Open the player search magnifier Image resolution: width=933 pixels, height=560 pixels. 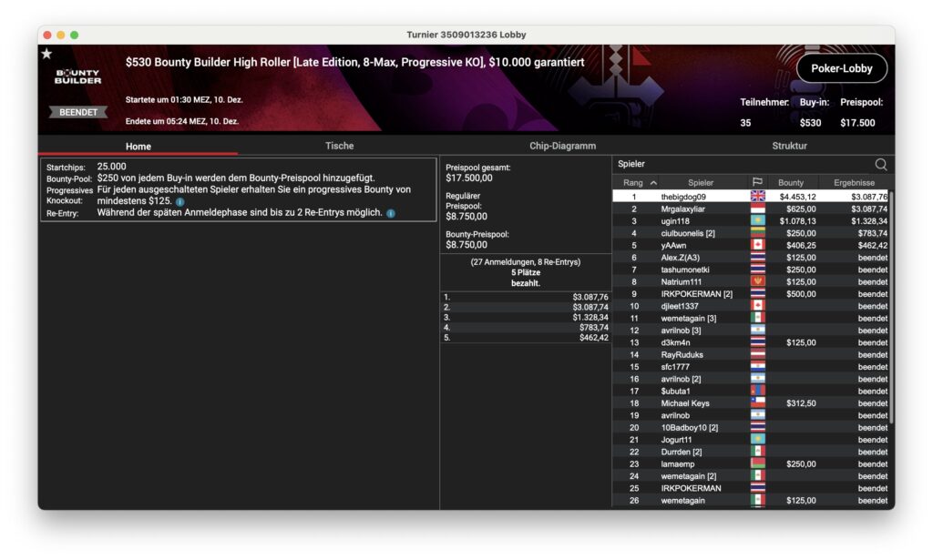coord(881,164)
